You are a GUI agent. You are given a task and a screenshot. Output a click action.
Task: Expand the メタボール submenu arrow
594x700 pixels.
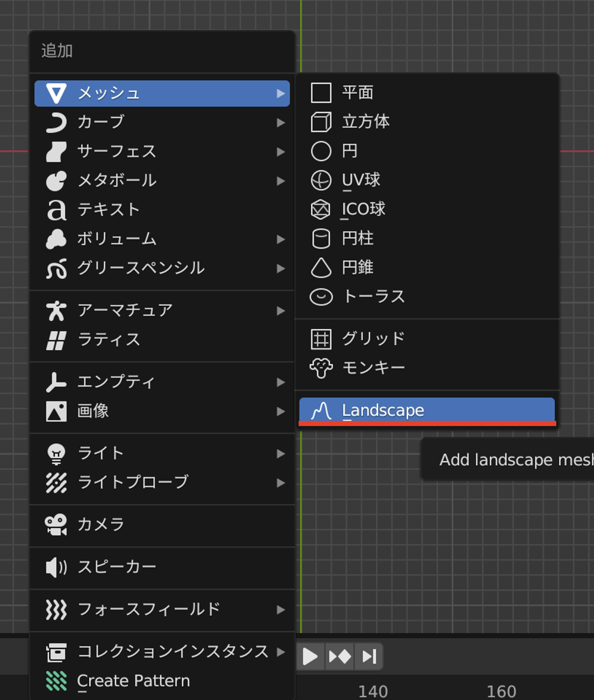281,181
